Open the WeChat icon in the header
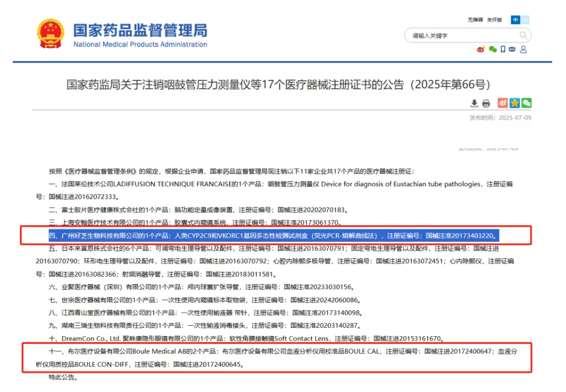This screenshot has height=392, width=566. [x=493, y=49]
